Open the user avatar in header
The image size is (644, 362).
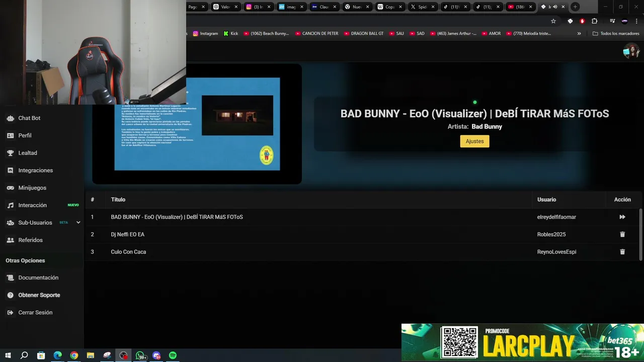coord(631,51)
